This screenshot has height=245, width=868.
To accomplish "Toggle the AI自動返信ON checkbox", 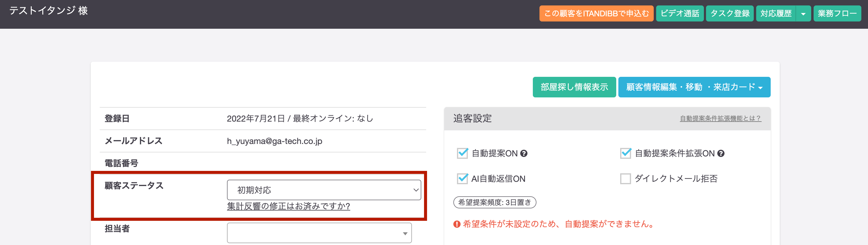I will [x=462, y=179].
